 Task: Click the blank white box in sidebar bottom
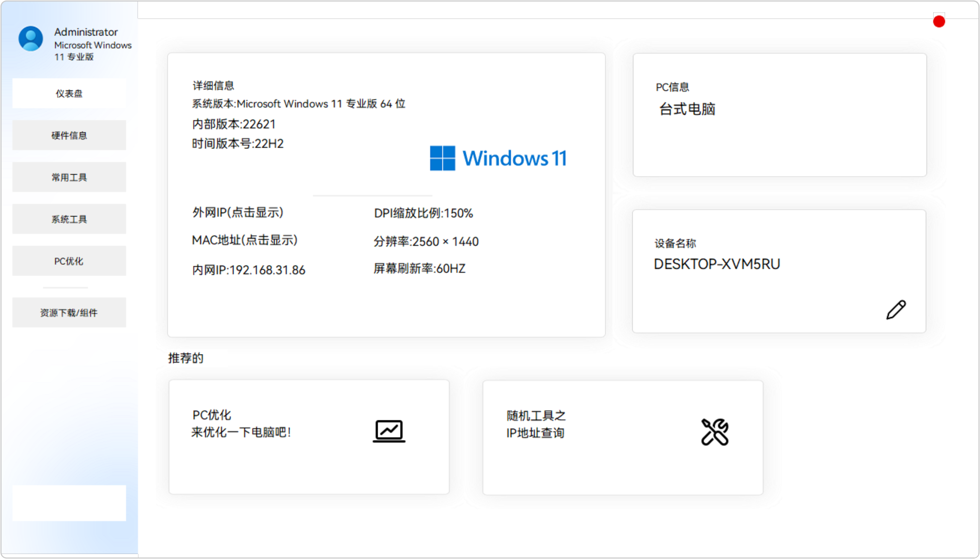(69, 503)
